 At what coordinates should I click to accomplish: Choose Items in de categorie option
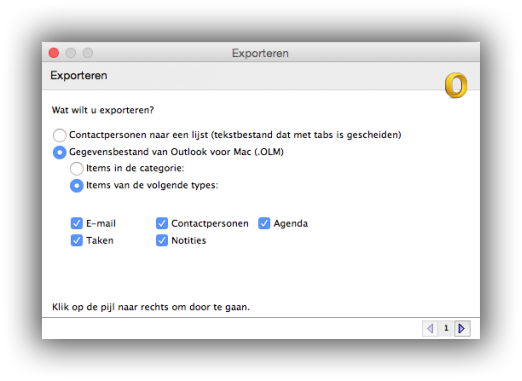point(77,168)
